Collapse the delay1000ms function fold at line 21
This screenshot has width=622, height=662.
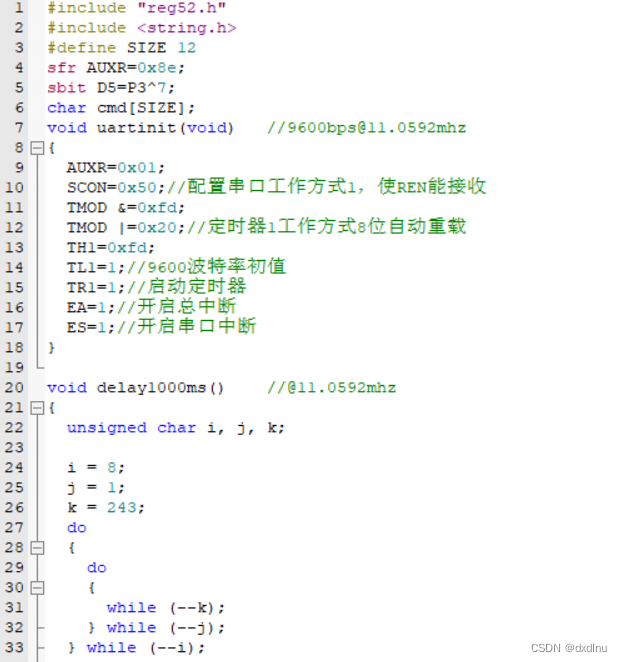coord(38,408)
